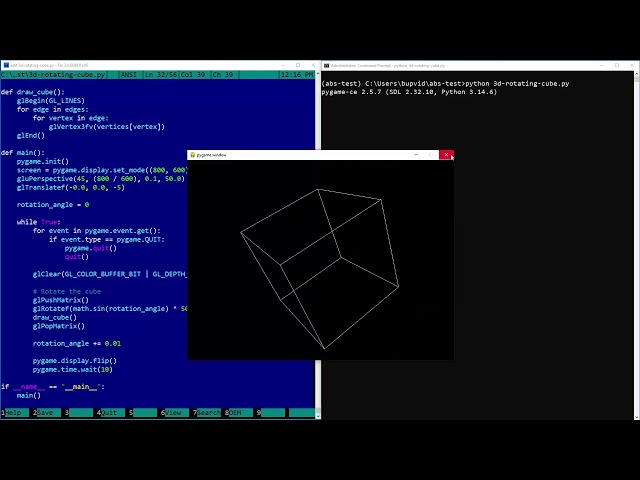Click the line 'pygame.time.wait(10)'
The image size is (640, 480).
[x=73, y=369]
